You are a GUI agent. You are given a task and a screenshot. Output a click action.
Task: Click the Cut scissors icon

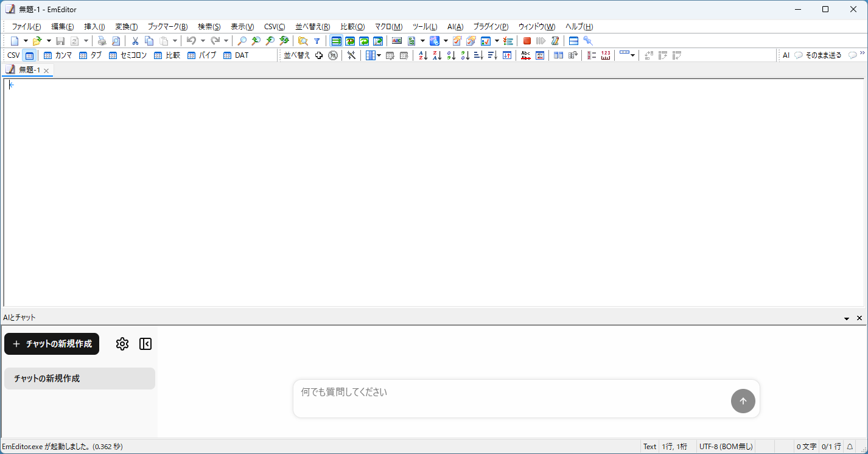click(x=135, y=41)
